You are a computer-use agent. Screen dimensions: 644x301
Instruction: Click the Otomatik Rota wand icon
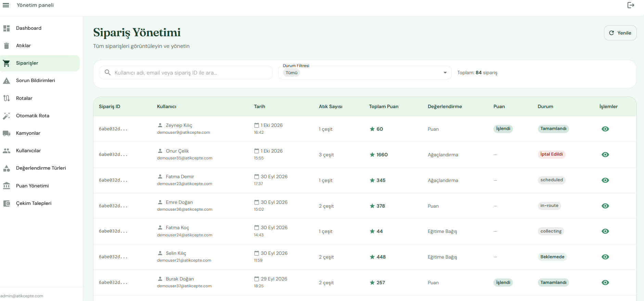pos(7,116)
